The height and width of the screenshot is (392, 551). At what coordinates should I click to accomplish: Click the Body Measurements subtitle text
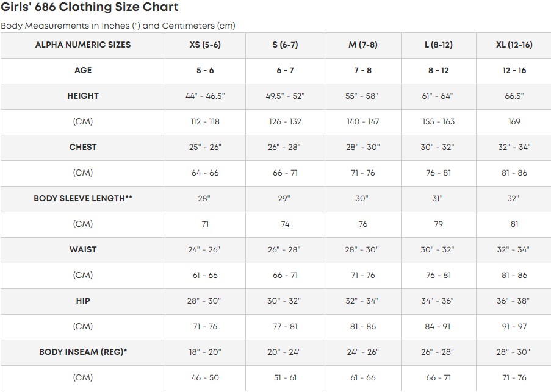click(x=118, y=26)
